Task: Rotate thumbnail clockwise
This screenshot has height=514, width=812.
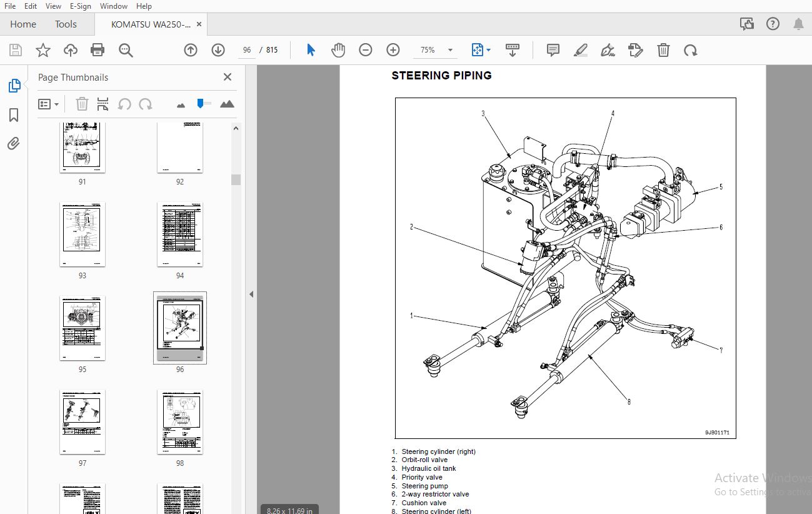Action: 146,104
